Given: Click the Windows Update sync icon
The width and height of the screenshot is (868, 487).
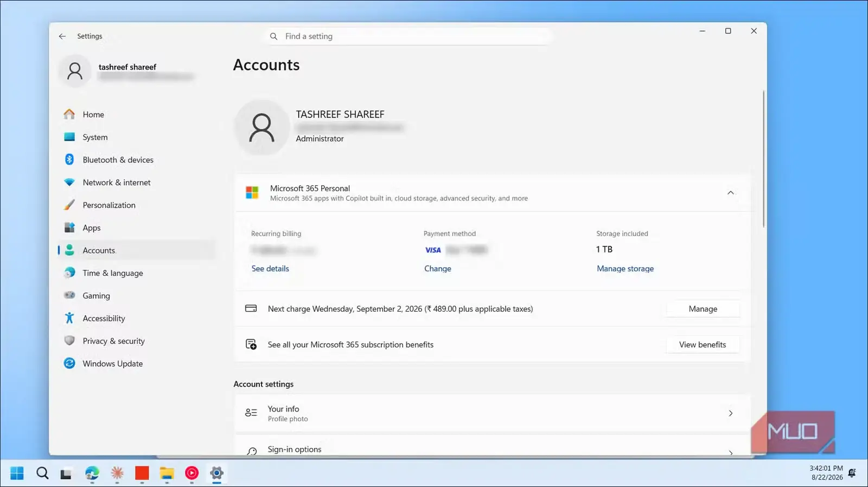Looking at the screenshot, I should click(69, 363).
